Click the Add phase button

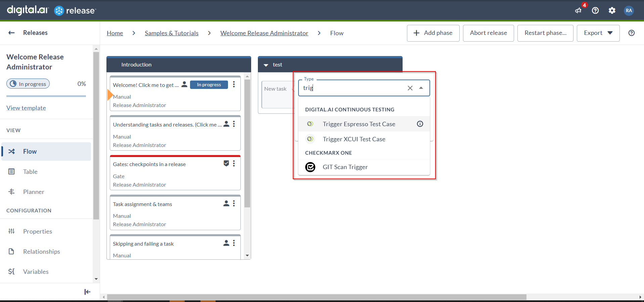coord(433,33)
